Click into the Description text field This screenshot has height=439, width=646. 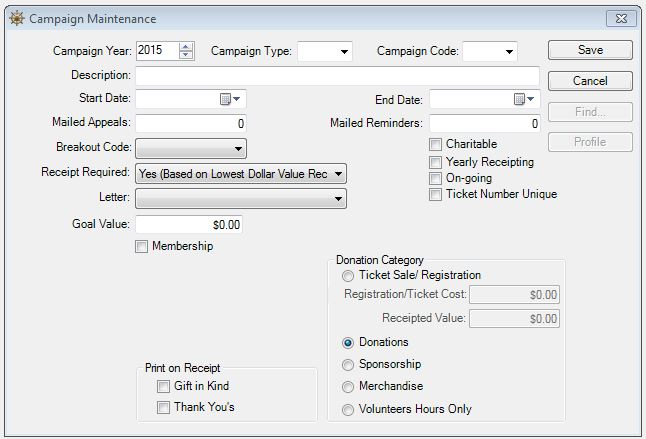337,75
